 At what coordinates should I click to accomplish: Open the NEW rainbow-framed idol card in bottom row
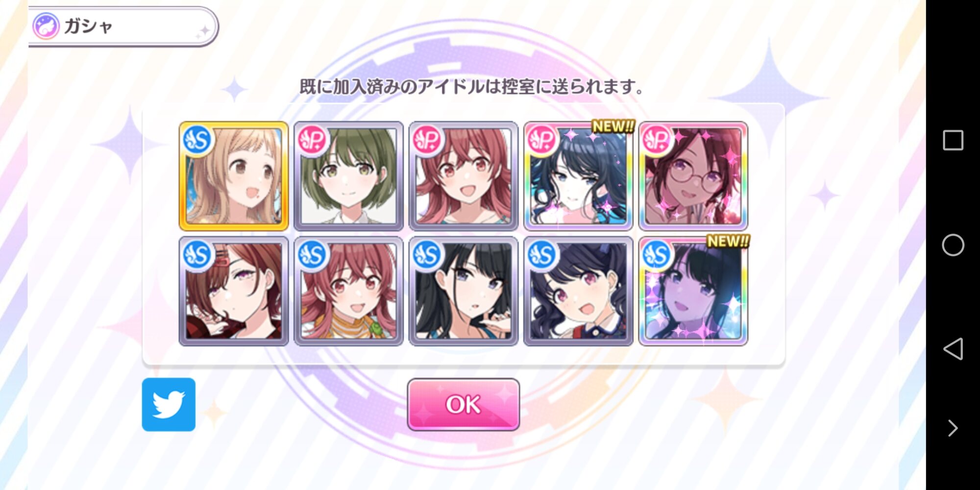tap(693, 291)
